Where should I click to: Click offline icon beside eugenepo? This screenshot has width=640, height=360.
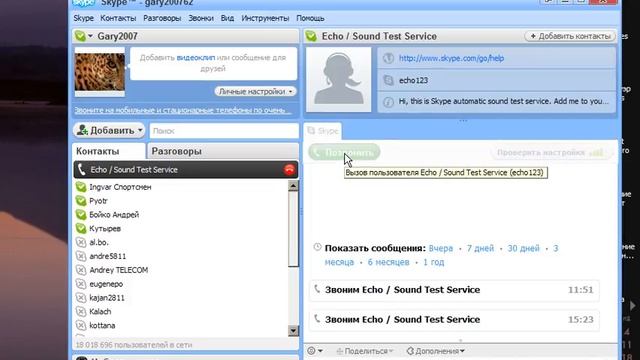point(81,284)
